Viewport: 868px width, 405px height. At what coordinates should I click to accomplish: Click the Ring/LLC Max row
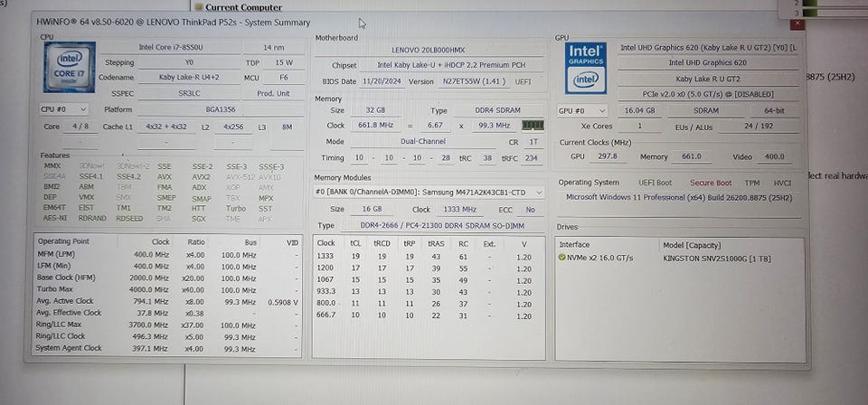click(167, 325)
